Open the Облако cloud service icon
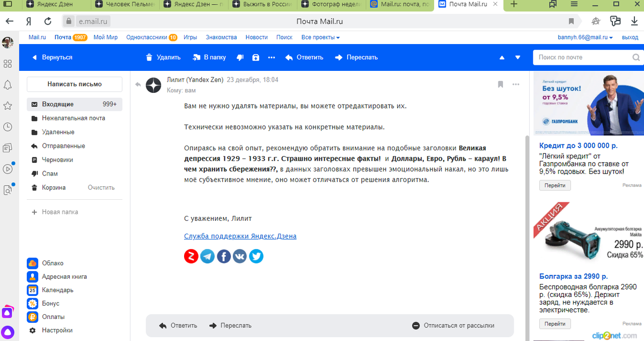 coord(32,263)
